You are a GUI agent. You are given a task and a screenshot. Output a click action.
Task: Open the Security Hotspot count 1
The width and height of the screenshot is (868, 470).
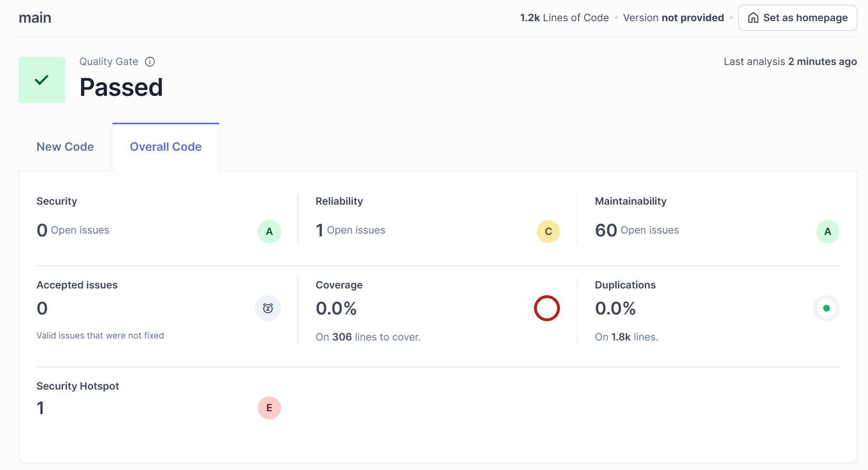click(x=40, y=408)
